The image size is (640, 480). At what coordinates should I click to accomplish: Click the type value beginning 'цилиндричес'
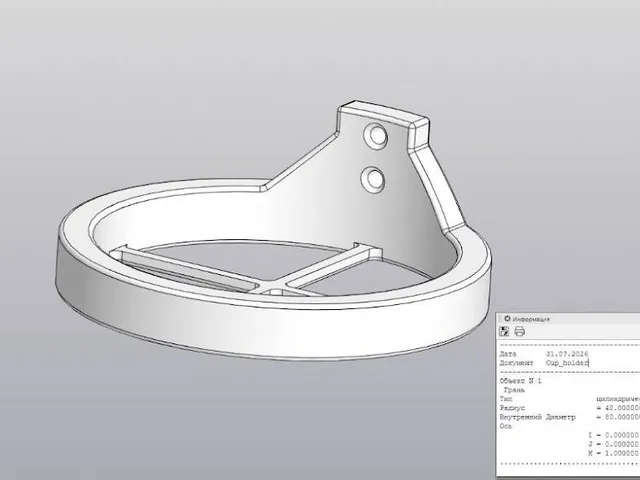(618, 399)
